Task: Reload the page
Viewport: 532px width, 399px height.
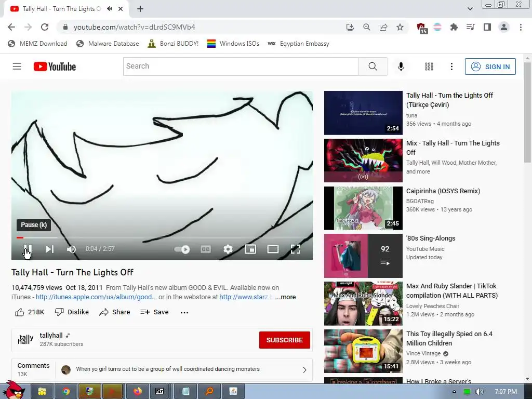Action: (x=45, y=27)
